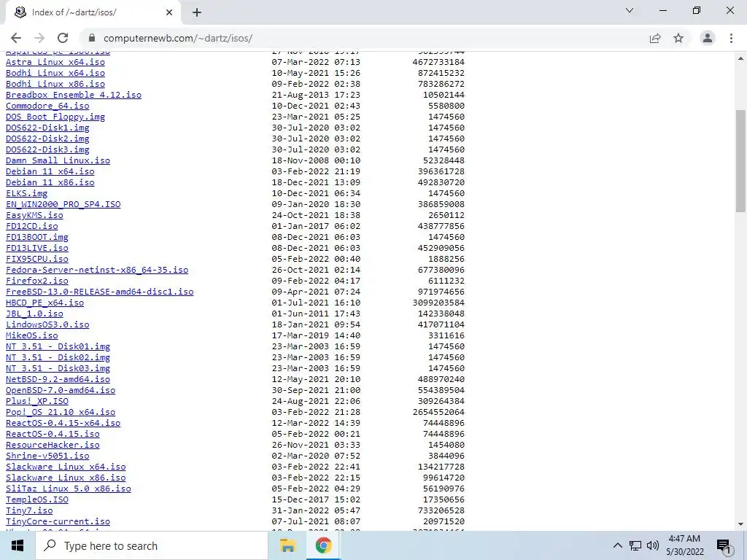Click LindowsOS3.0.iso link
This screenshot has width=747, height=560.
pyautogui.click(x=47, y=324)
